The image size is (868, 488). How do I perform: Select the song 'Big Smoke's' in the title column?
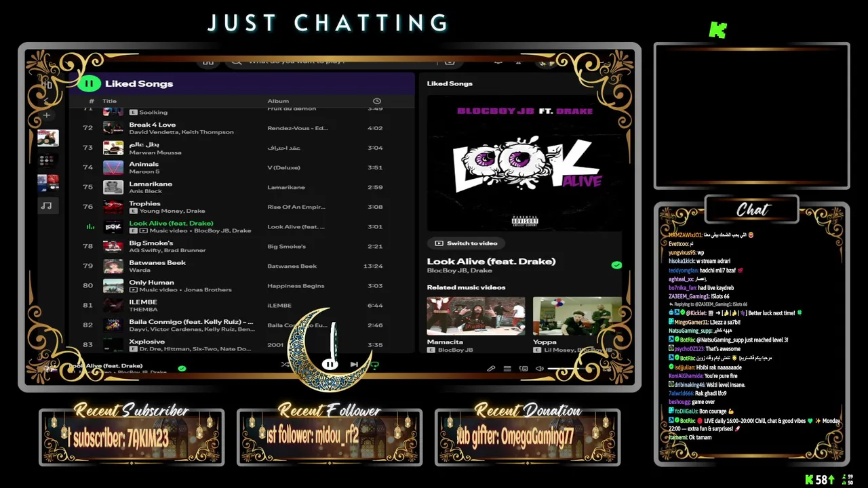click(151, 243)
